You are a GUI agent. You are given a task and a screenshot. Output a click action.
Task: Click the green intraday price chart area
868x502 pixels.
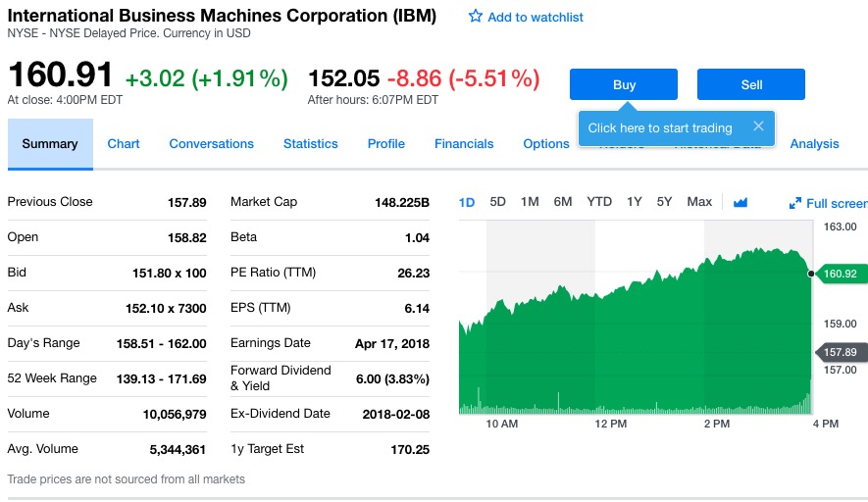tap(635, 332)
